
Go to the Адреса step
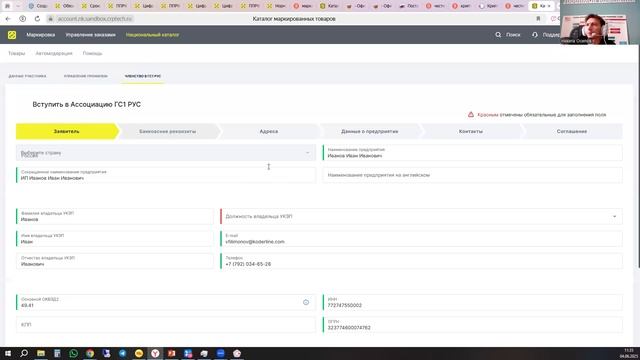[x=269, y=131]
